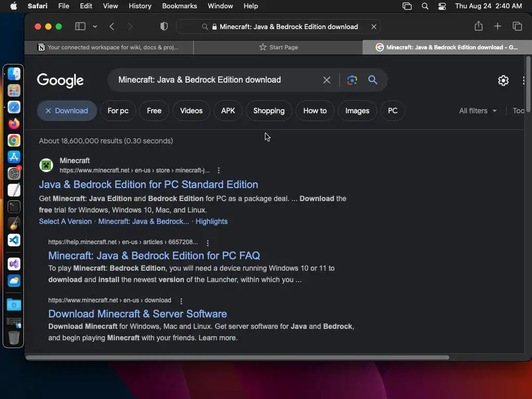Viewport: 532px width, 399px height.
Task: Open Visual Studio Code from the Dock
Action: coord(14,240)
